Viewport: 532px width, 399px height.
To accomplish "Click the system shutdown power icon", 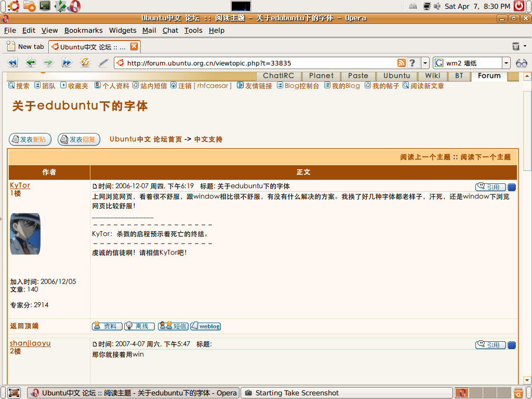I will (519, 6).
